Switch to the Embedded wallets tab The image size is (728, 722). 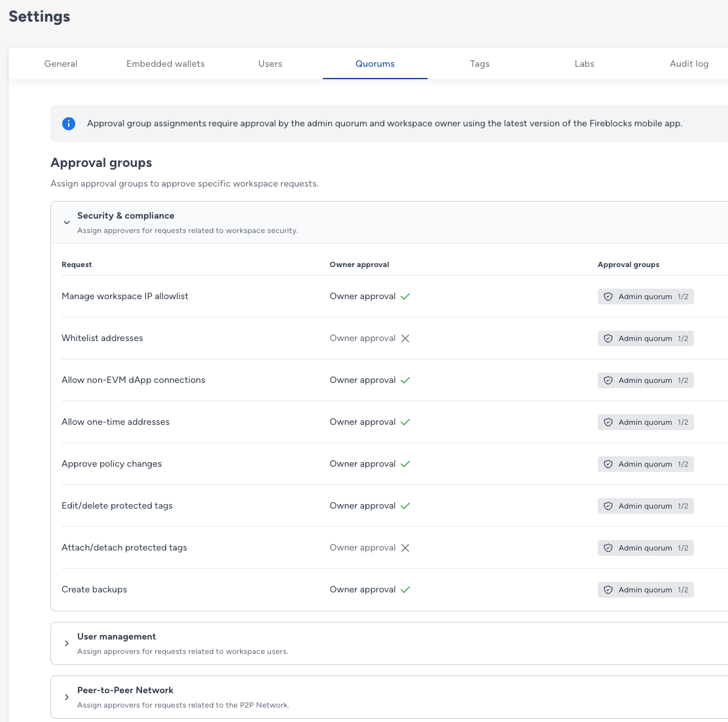coord(165,63)
